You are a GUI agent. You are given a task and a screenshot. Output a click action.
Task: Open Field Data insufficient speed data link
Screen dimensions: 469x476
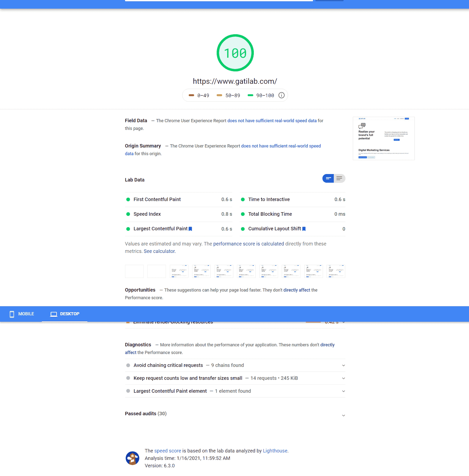pos(272,121)
